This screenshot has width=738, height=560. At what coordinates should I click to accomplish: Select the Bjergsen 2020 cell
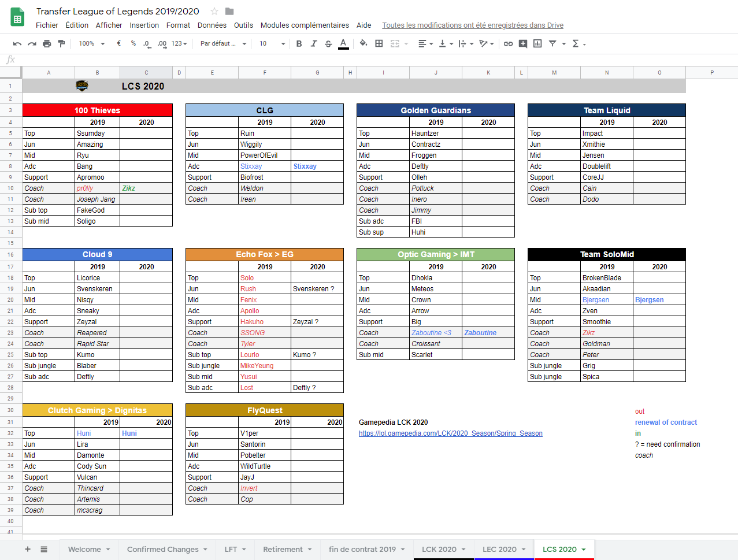click(x=659, y=300)
